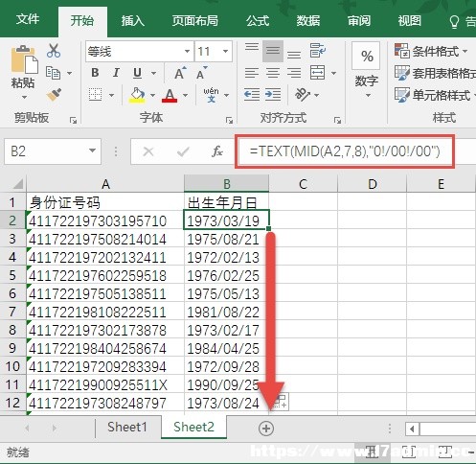The height and width of the screenshot is (464, 476).
Task: Toggle Italic formatting
Action: pyautogui.click(x=116, y=73)
